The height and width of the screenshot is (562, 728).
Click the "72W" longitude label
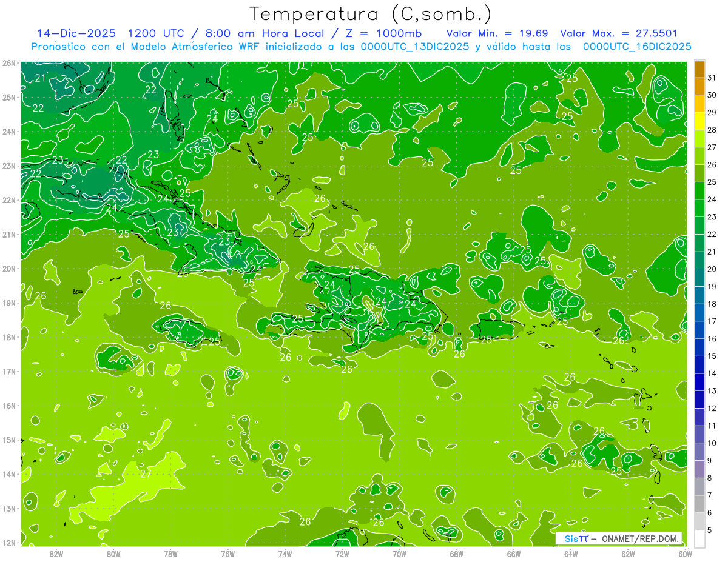point(342,553)
